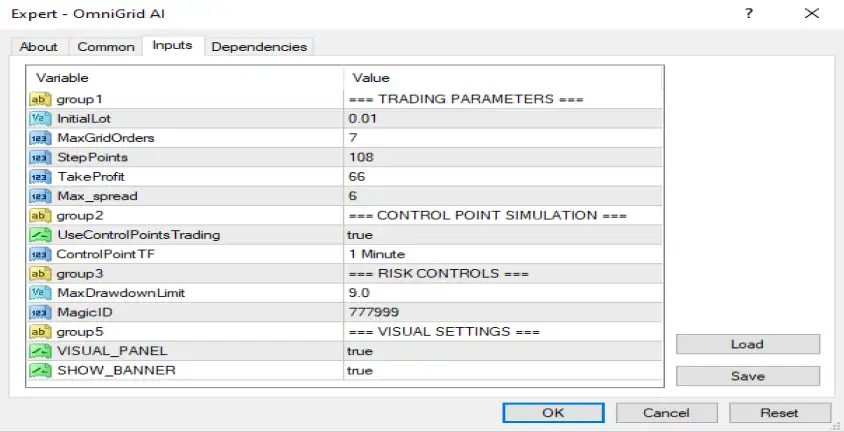The image size is (844, 432).
Task: Click the InitialLot double type icon
Action: pyautogui.click(x=40, y=118)
